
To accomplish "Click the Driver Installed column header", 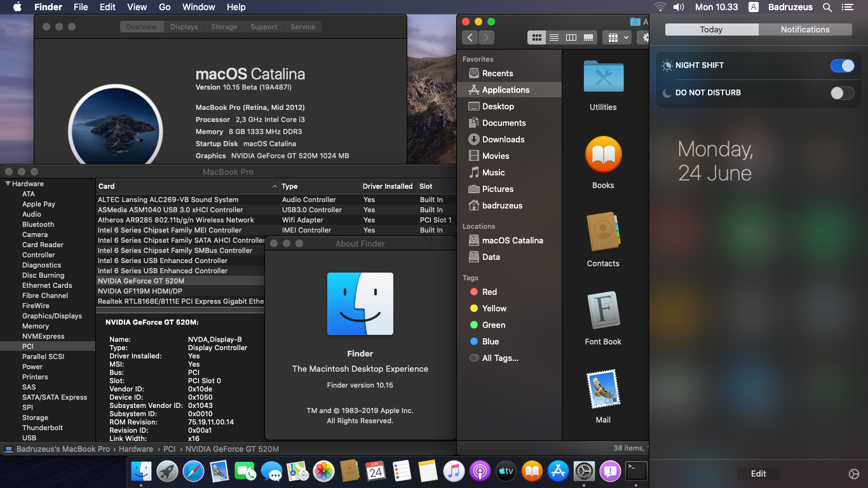I will [x=388, y=186].
